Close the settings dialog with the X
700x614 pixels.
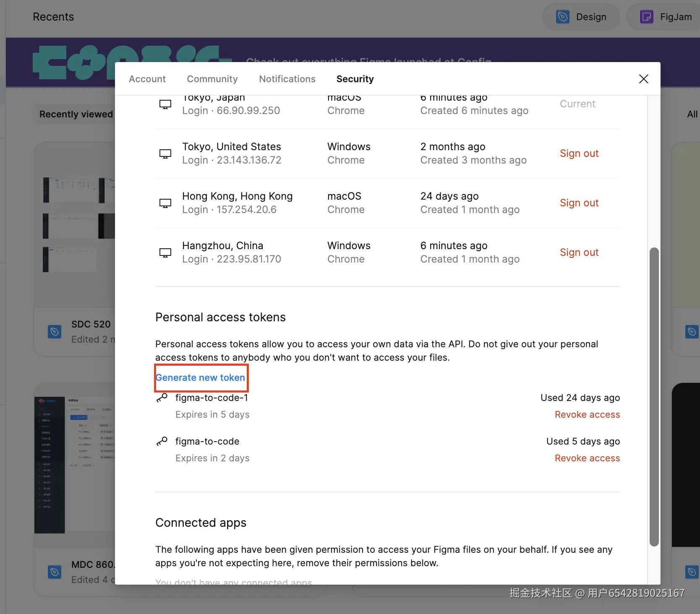pos(643,79)
